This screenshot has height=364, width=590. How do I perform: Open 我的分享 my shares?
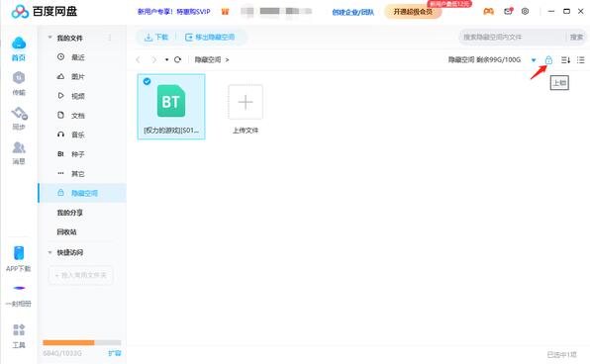tap(70, 213)
